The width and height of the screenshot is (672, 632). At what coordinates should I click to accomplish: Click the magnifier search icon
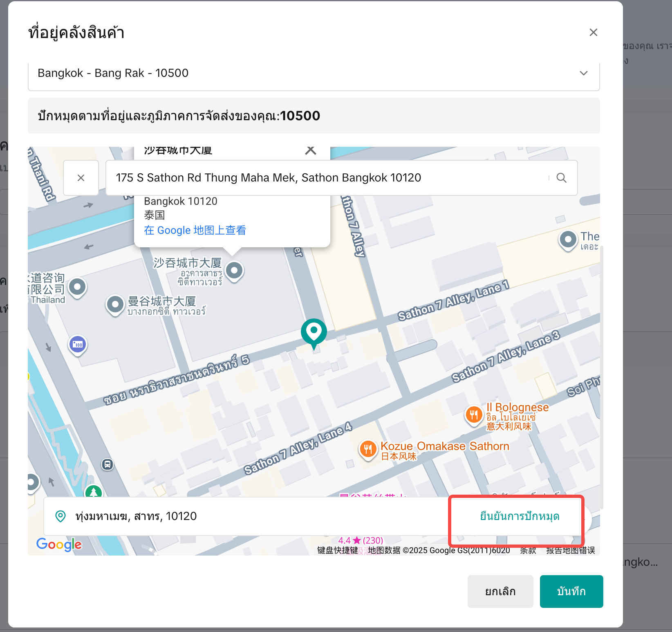562,178
